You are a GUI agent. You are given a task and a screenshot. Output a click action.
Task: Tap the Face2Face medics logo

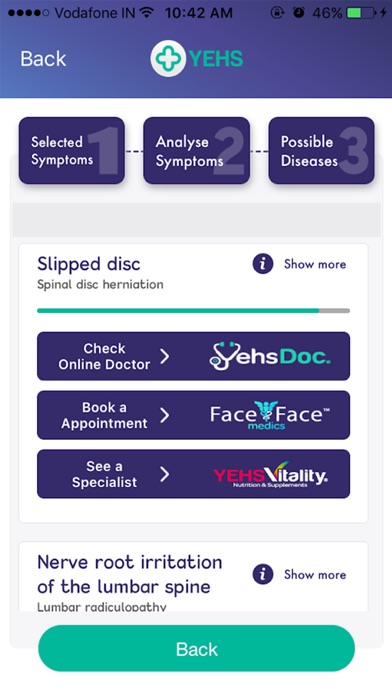tap(269, 415)
